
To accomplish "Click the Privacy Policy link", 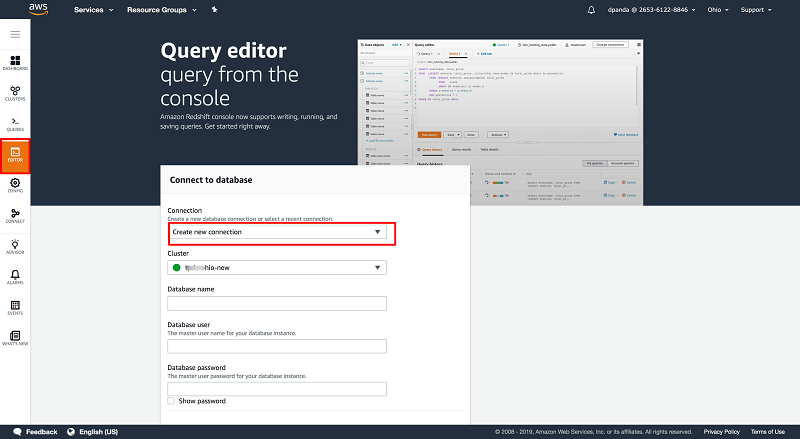I will coord(722,431).
